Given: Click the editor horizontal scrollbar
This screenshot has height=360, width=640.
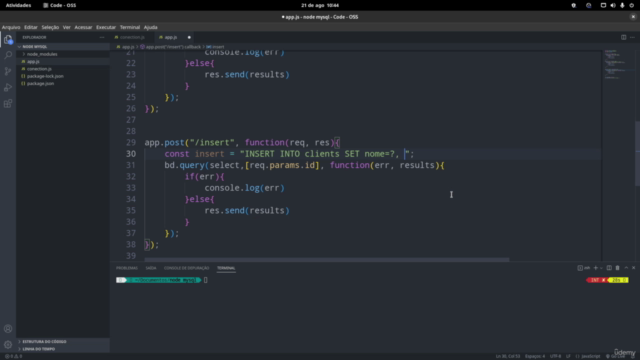Looking at the screenshot, I should point(327,260).
